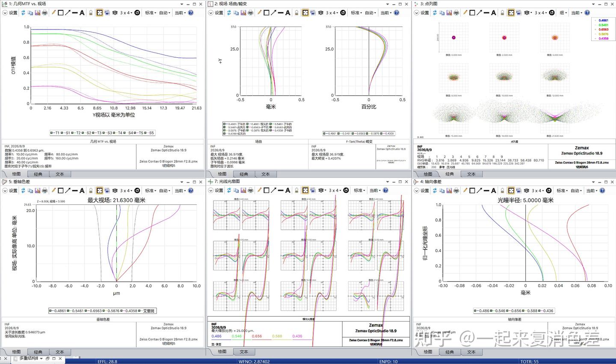The height and width of the screenshot is (364, 616).
Task: Switch to 经典 tab in Geometric MTF window
Action: 38,174
